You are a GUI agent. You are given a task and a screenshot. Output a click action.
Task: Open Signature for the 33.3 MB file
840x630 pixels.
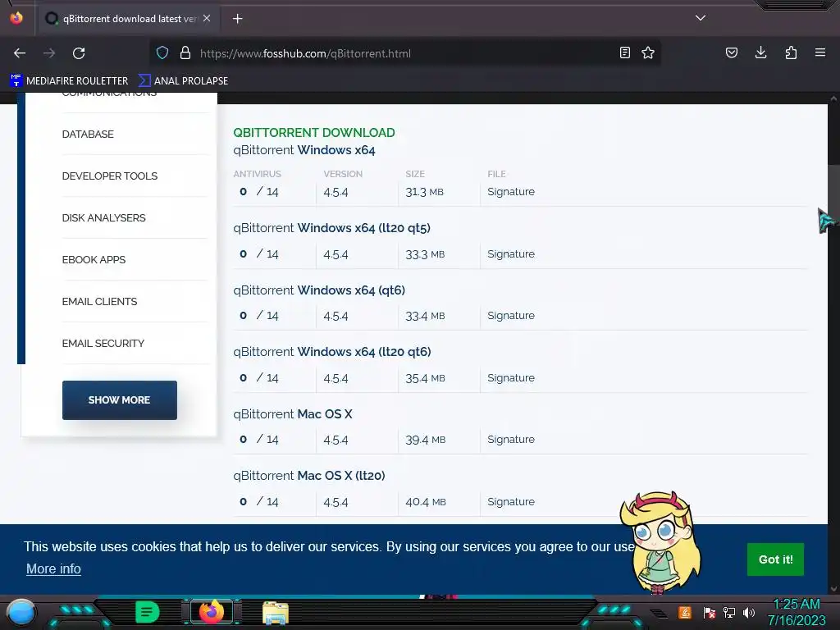coord(511,254)
